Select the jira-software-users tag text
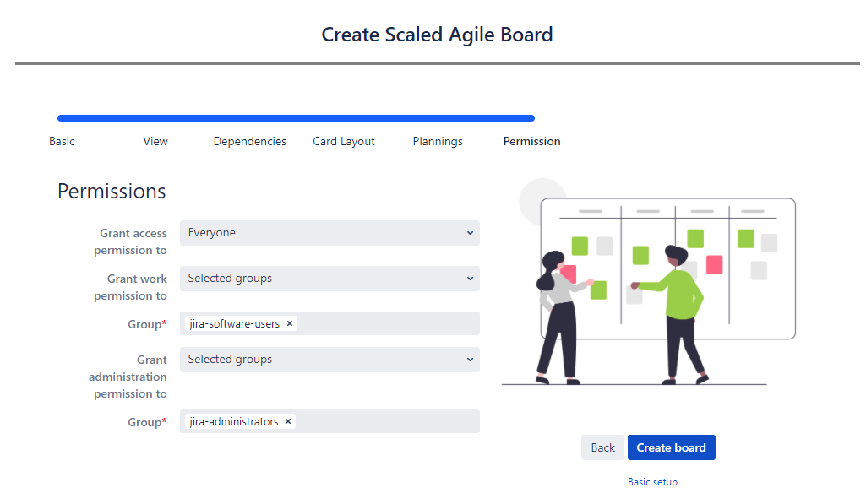 point(234,324)
